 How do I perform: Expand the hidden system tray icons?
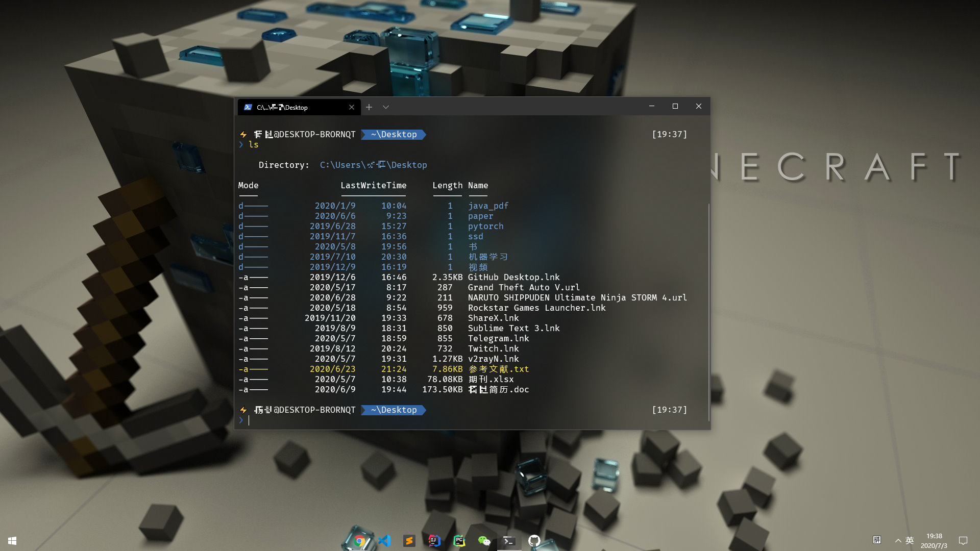click(x=898, y=541)
